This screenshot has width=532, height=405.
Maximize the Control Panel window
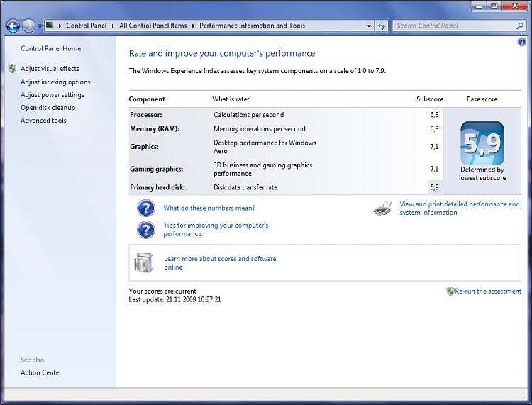(494, 6)
